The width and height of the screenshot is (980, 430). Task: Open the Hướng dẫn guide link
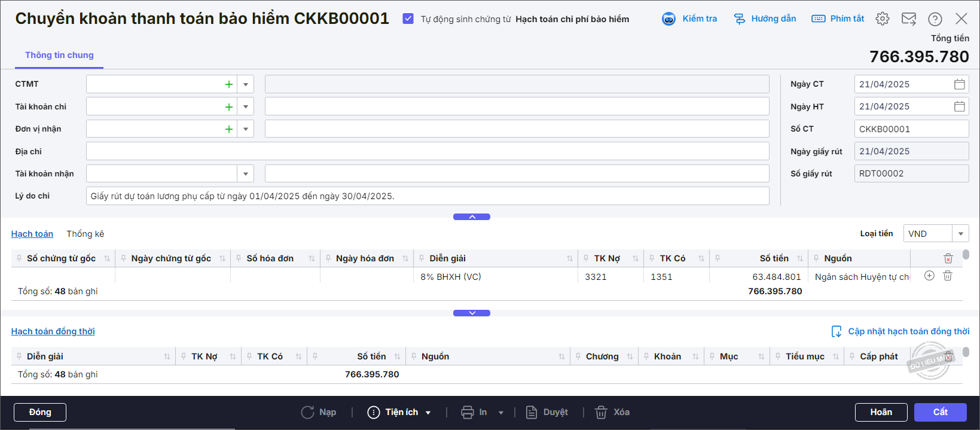tap(765, 19)
